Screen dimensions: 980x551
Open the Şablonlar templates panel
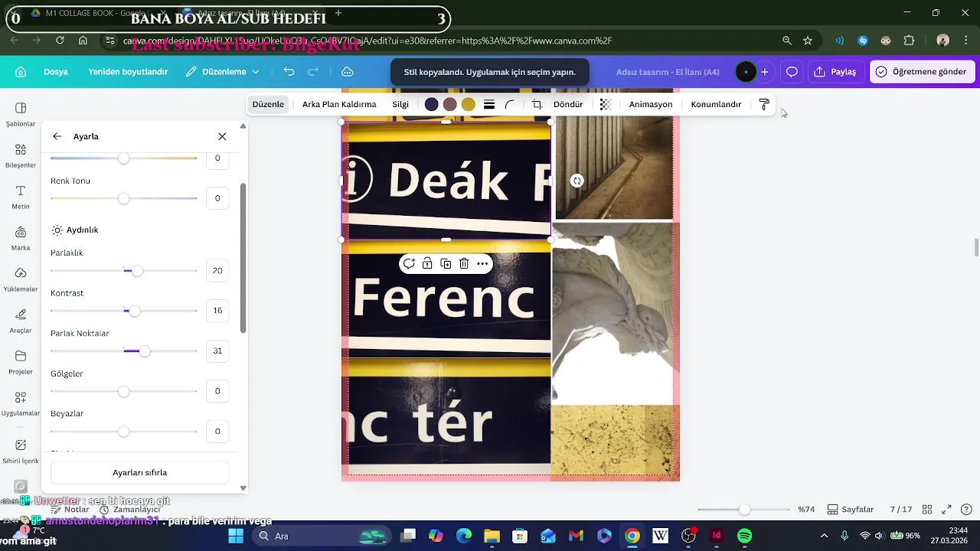click(x=21, y=114)
